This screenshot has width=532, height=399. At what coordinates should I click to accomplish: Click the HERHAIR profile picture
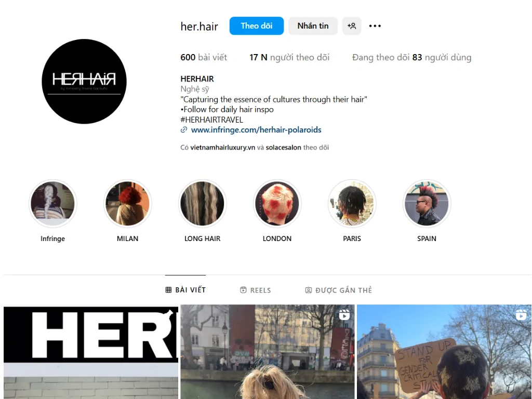[84, 82]
